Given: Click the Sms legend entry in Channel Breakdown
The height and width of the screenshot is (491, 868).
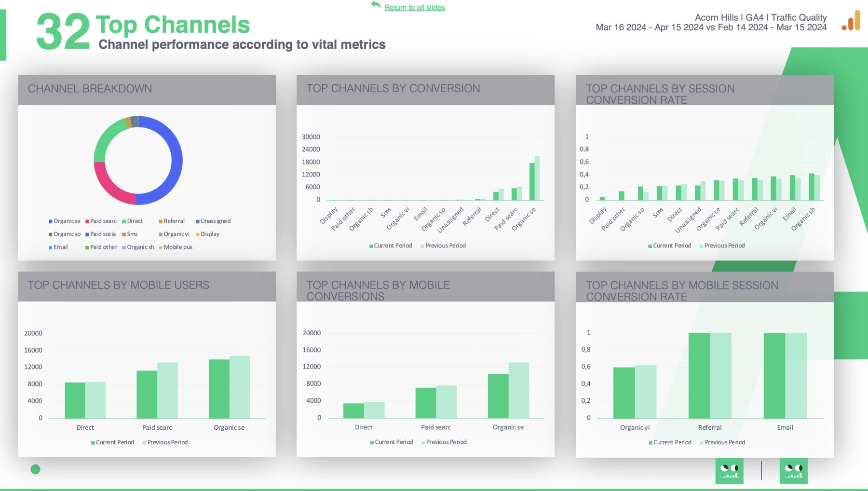Looking at the screenshot, I should 130,234.
